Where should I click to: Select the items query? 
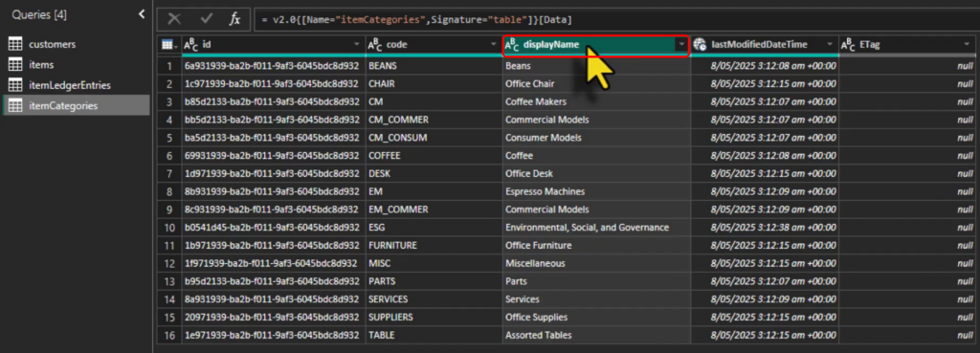point(76,65)
